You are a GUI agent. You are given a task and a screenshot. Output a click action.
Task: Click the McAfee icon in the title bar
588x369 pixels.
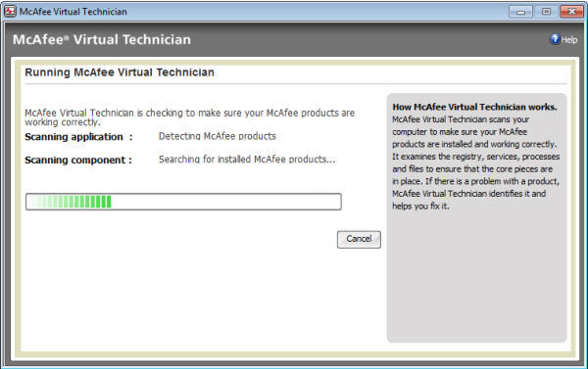[x=10, y=11]
